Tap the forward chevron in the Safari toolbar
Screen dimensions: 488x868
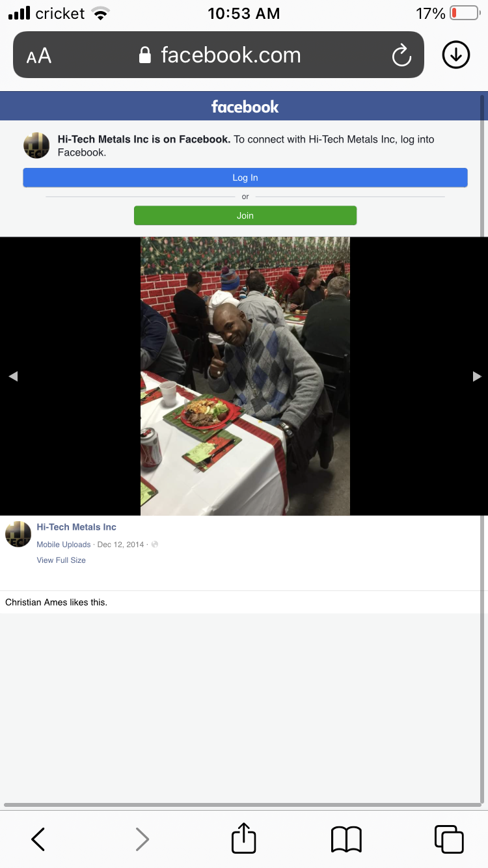click(x=142, y=839)
